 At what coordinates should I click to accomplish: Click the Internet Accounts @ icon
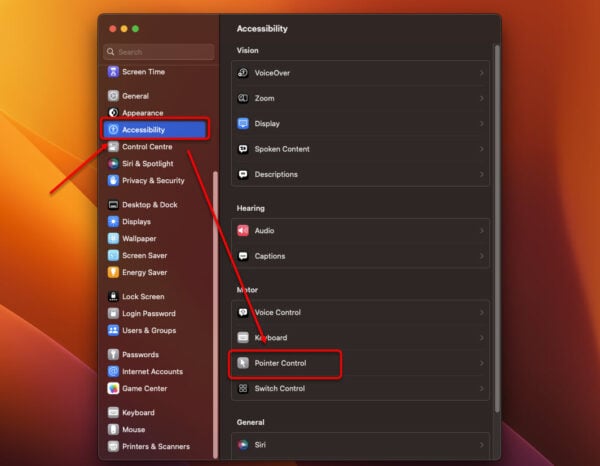coord(113,371)
